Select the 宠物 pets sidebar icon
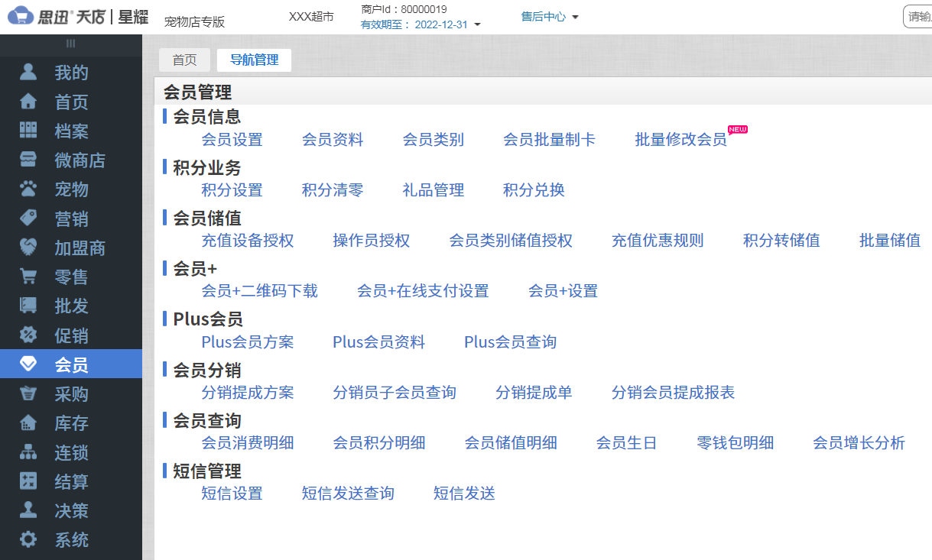Image resolution: width=932 pixels, height=560 pixels. pos(29,189)
